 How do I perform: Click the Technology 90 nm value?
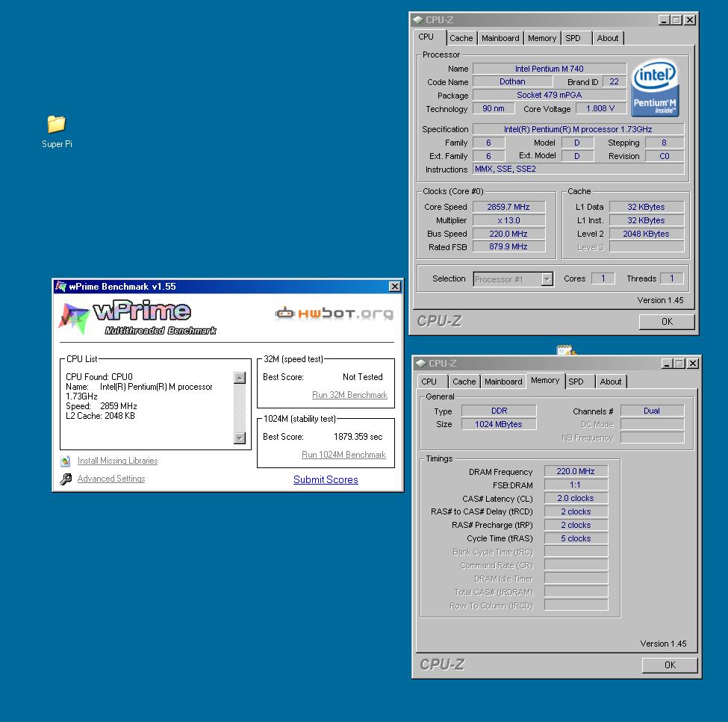pos(494,108)
